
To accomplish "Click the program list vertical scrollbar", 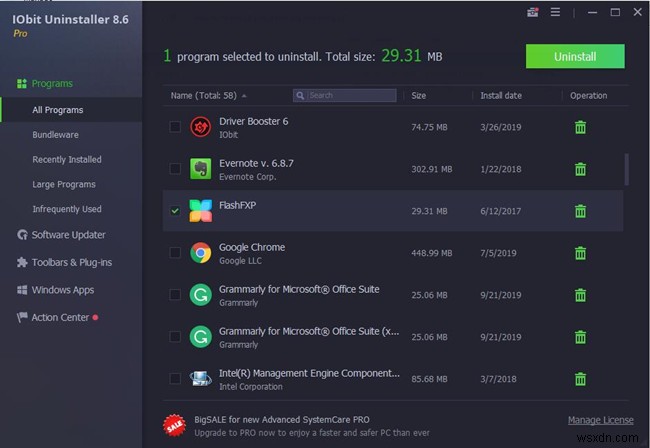I will (x=626, y=170).
